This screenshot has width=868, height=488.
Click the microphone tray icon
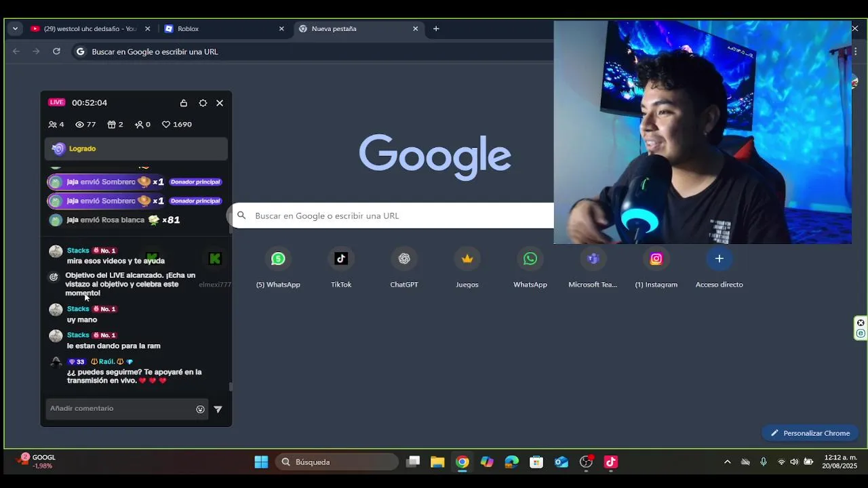tap(764, 462)
